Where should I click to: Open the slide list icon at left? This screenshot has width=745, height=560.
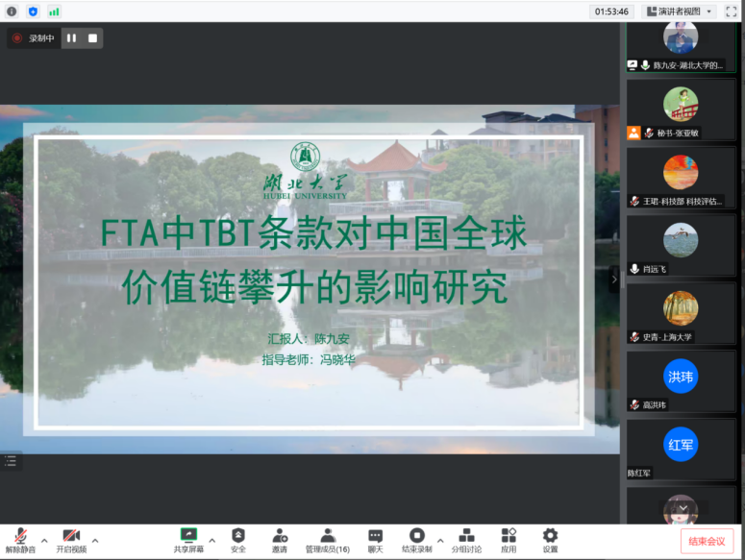coord(11,461)
